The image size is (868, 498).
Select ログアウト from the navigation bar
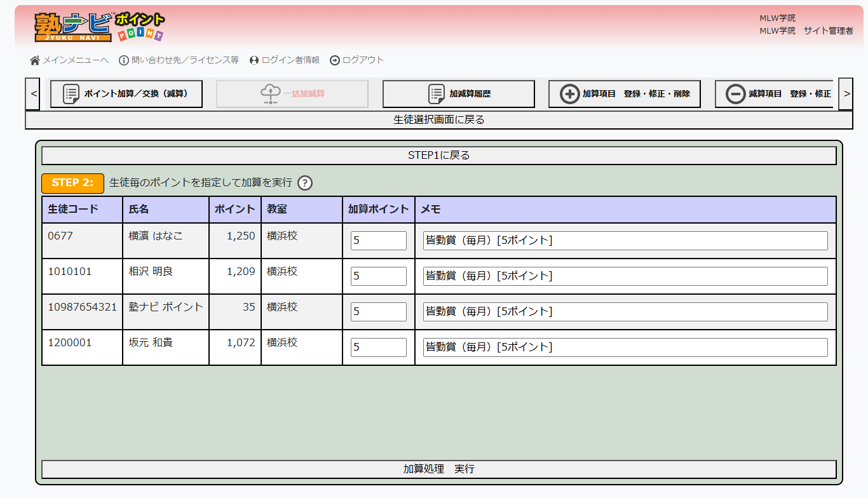[360, 60]
